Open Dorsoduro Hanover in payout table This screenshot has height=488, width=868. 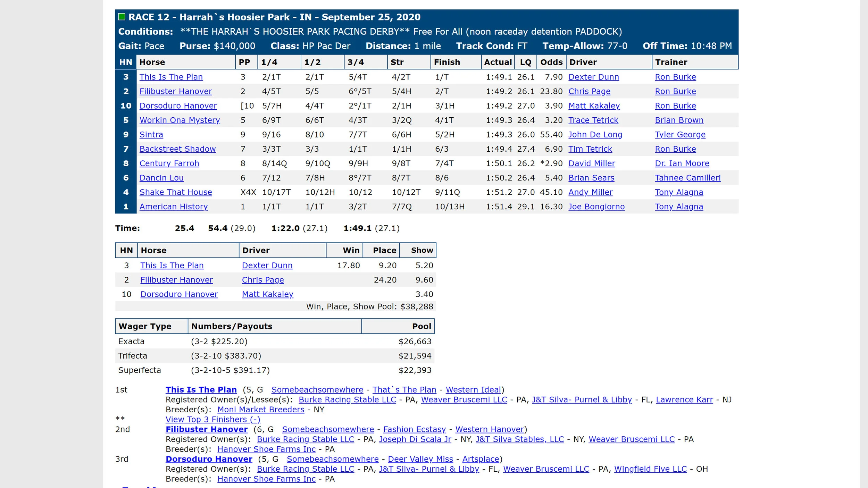179,294
